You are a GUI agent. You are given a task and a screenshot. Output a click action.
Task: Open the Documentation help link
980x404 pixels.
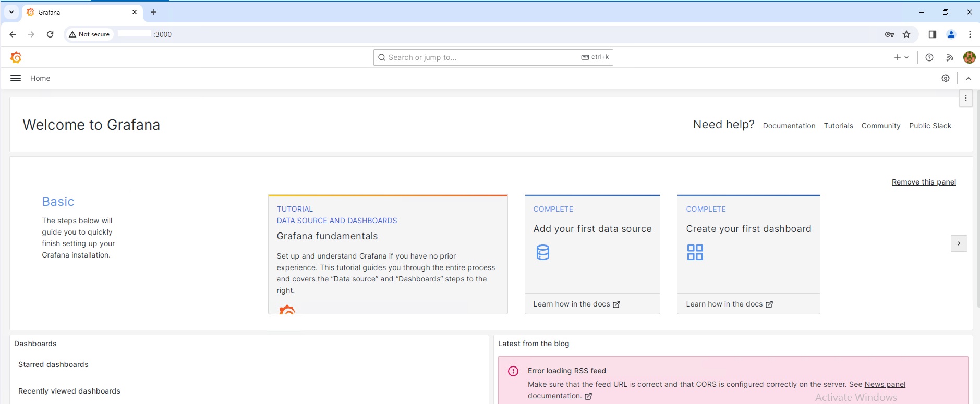click(789, 126)
